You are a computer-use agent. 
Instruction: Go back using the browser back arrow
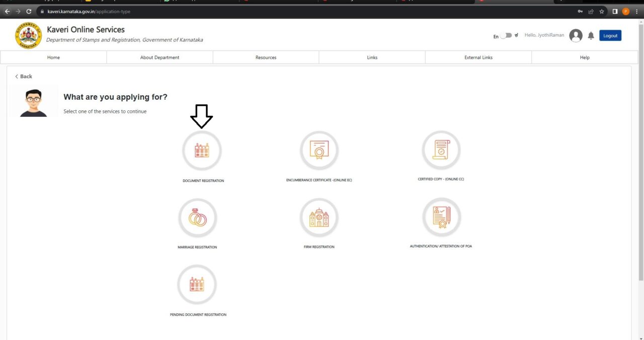[7, 11]
